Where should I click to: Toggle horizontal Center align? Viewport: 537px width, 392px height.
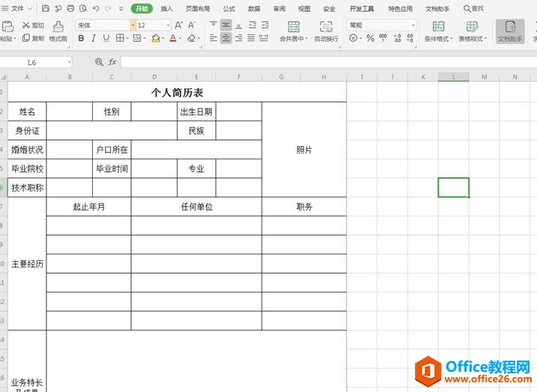click(225, 38)
